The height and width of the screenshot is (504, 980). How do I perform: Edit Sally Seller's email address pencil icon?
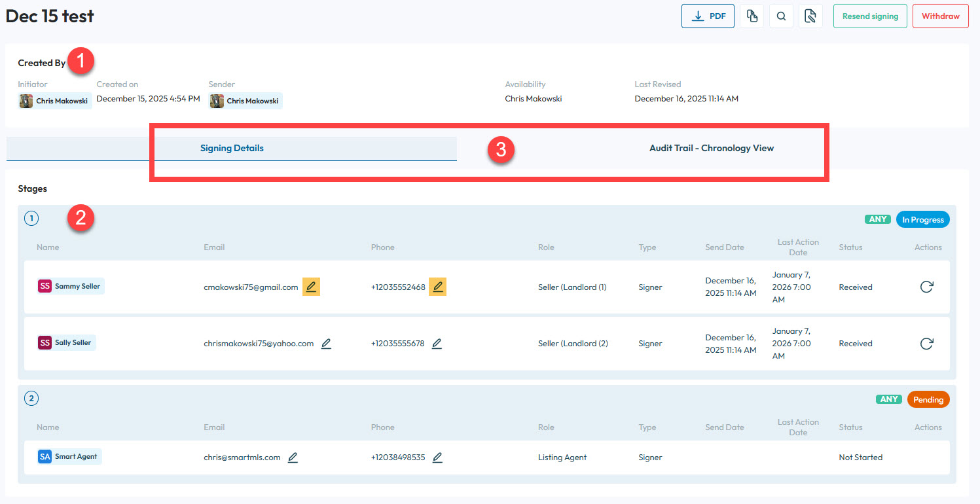coord(326,344)
